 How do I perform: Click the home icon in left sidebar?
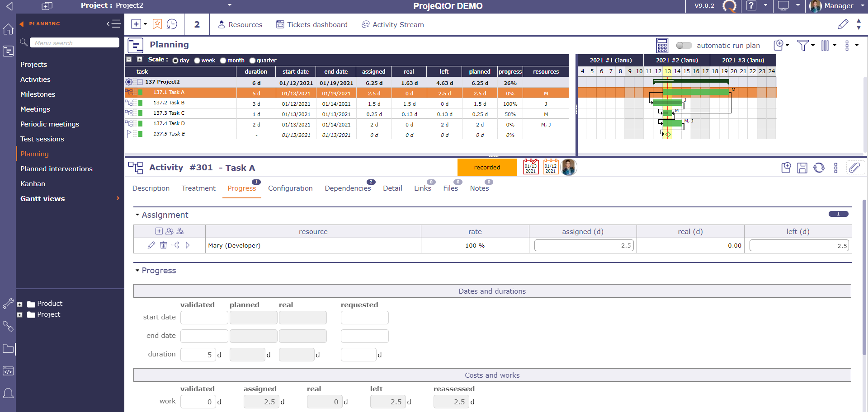pos(8,29)
